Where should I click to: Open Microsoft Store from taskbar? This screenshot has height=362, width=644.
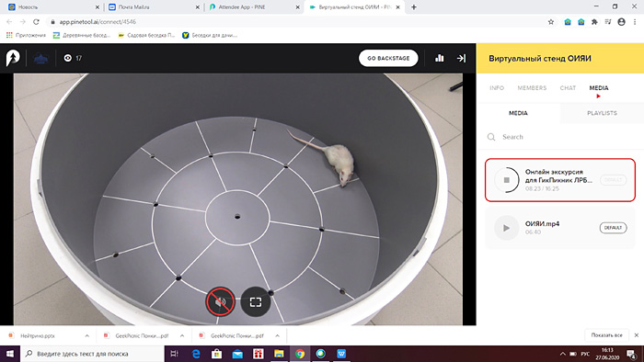(216, 354)
